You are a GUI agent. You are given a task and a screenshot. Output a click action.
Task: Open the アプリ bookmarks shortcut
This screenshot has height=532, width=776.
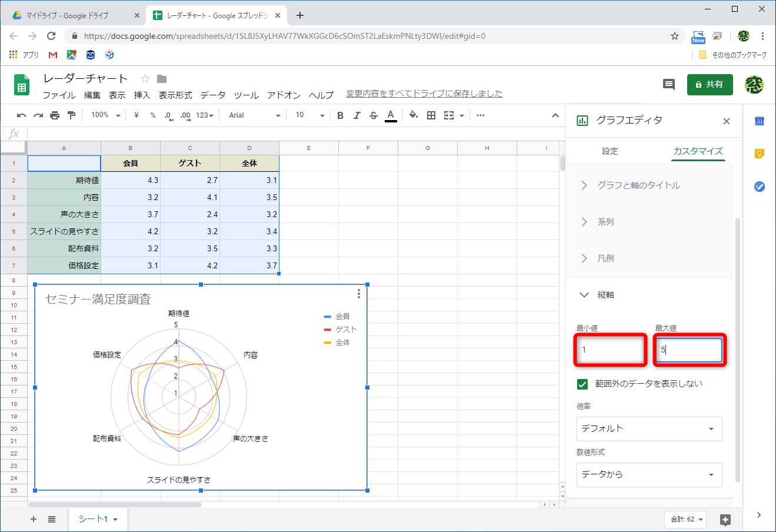coord(24,55)
